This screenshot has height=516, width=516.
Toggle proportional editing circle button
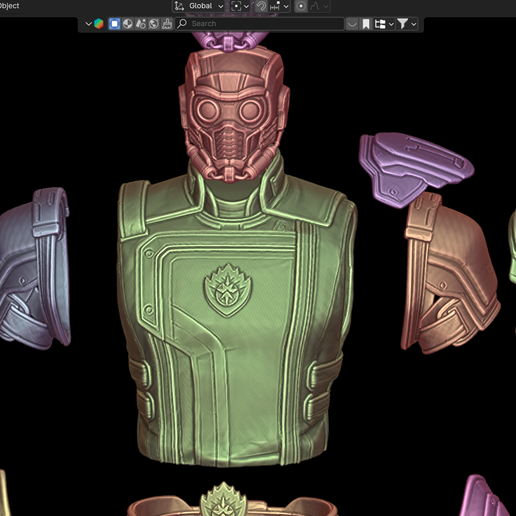point(301,6)
